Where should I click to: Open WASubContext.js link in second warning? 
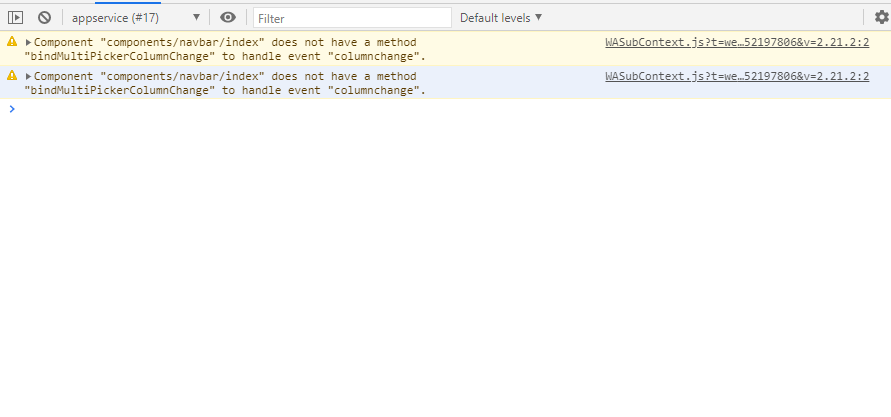point(737,76)
